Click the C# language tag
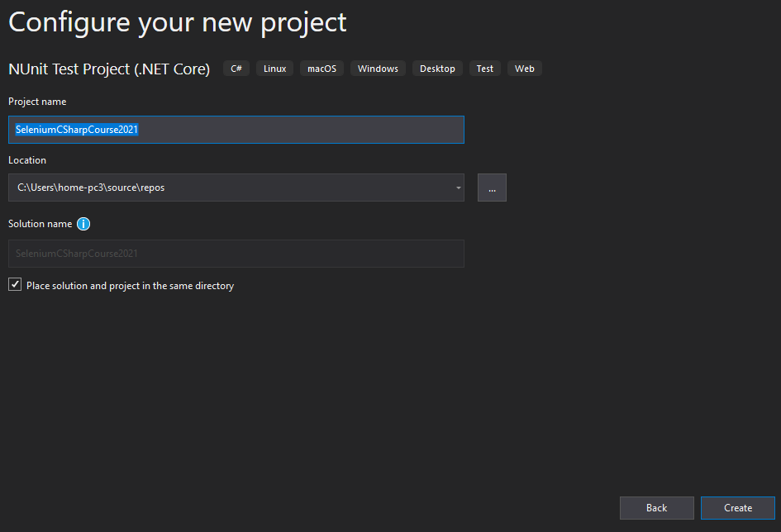 click(236, 69)
